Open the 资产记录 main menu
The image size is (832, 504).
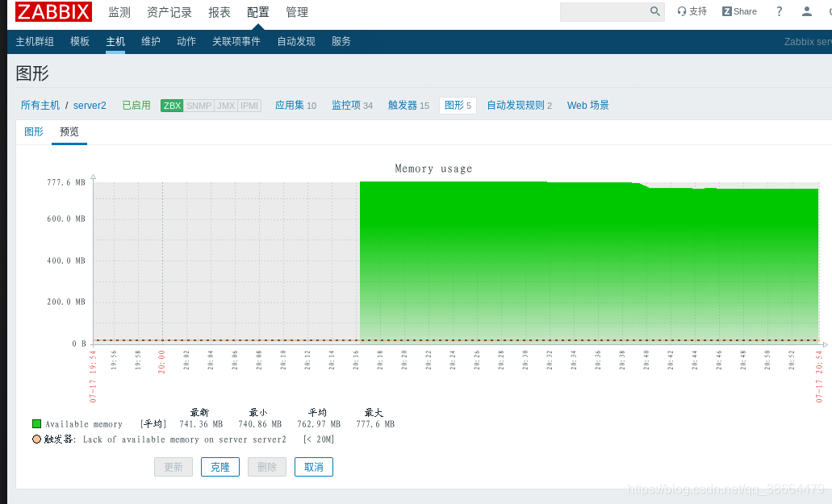point(169,12)
